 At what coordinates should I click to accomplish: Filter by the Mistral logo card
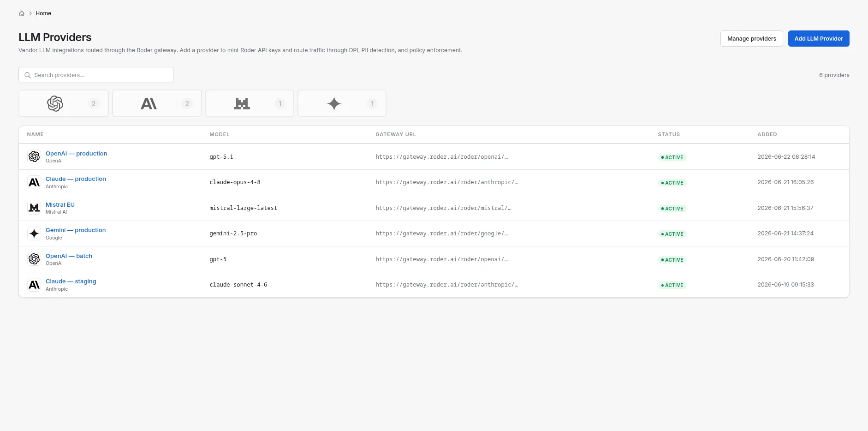click(x=250, y=103)
